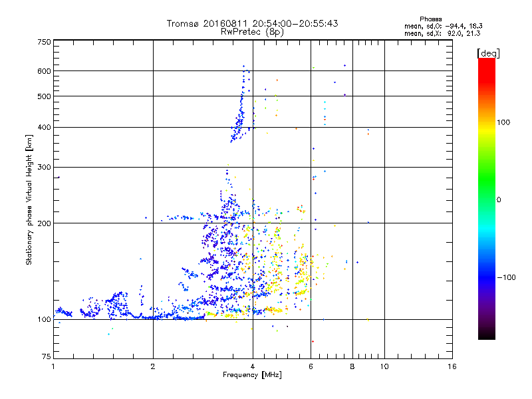Image resolution: width=532 pixels, height=399 pixels.
Task: Click the Y axis tick label '75'
Action: (47, 356)
